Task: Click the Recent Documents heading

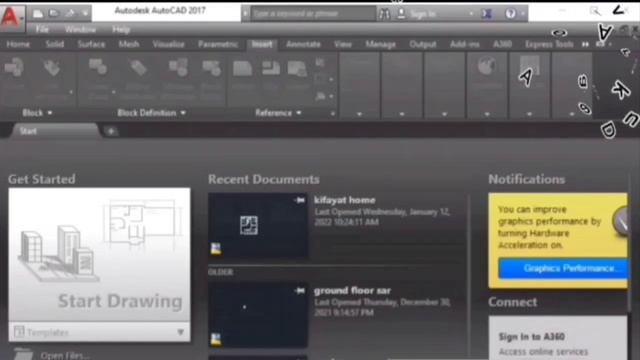Action: pyautogui.click(x=264, y=179)
